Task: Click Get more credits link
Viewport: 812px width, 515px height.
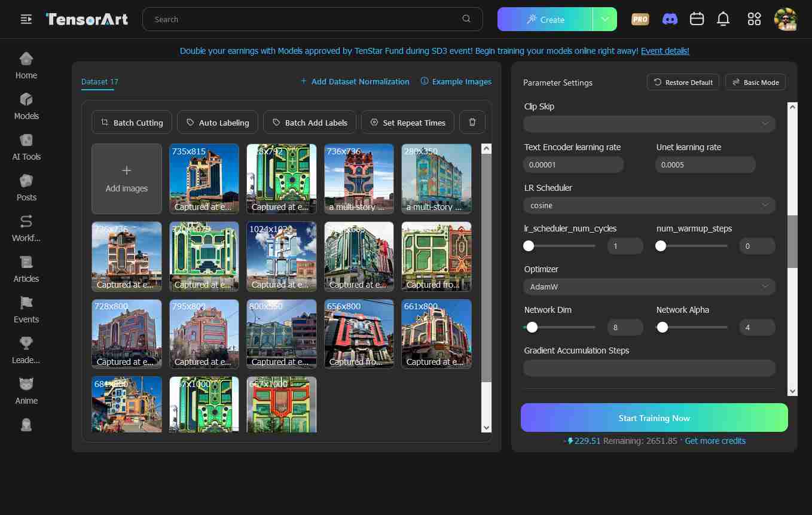Action: coord(715,441)
